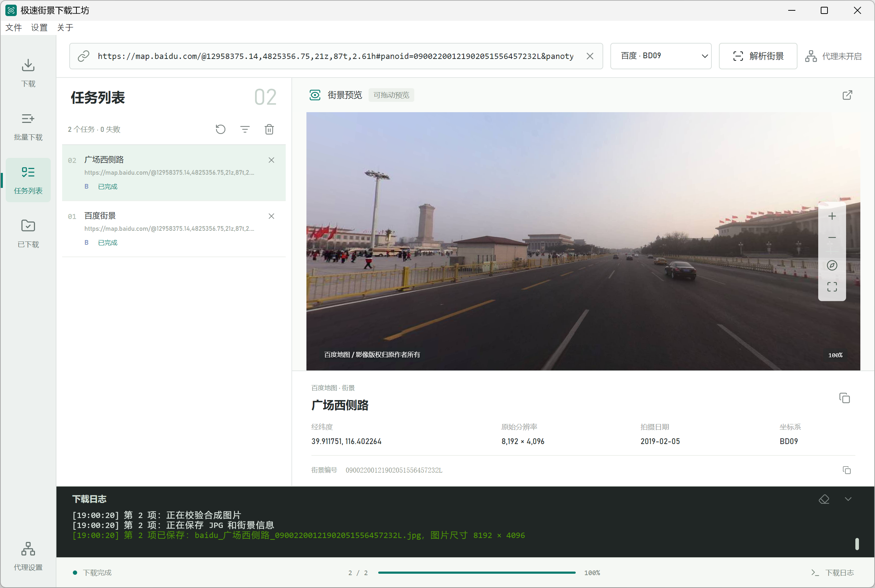
Task: Clear the URL input with X
Action: click(x=590, y=56)
